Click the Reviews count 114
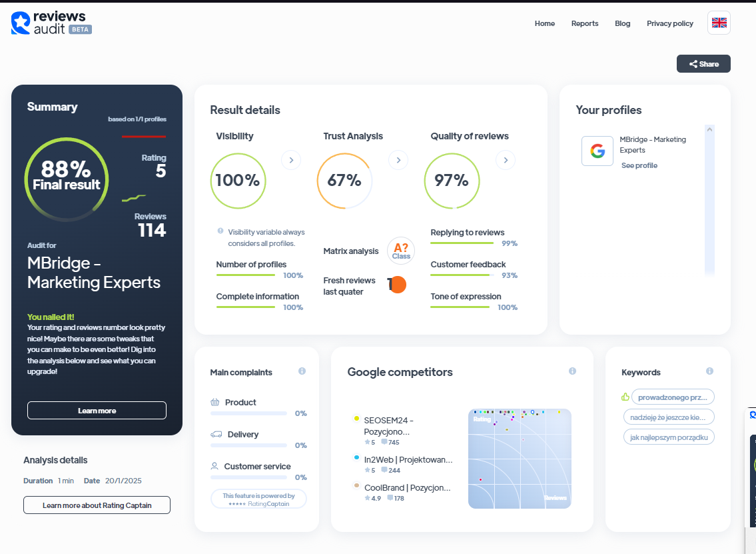Image resolution: width=756 pixels, height=554 pixels. click(152, 230)
